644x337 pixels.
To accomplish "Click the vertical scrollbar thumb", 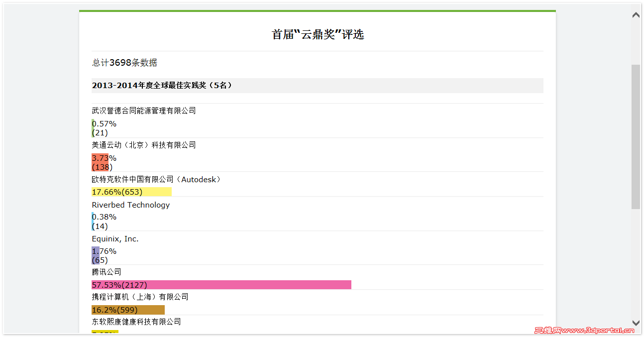I will tap(636, 137).
